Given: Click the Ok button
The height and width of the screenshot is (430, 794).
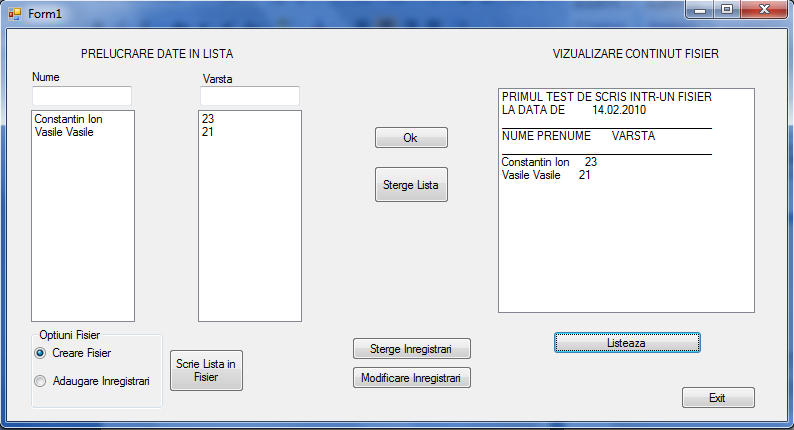Looking at the screenshot, I should [x=411, y=138].
